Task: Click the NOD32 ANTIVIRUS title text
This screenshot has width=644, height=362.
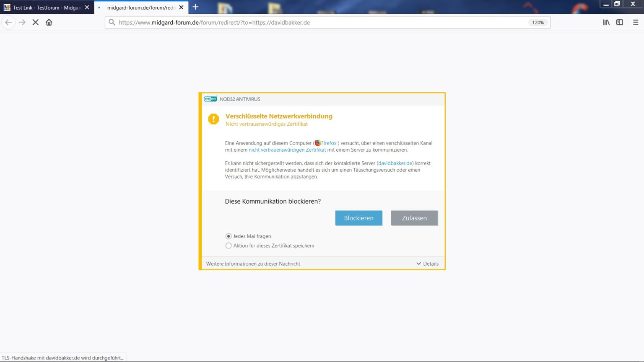Action: [240, 99]
